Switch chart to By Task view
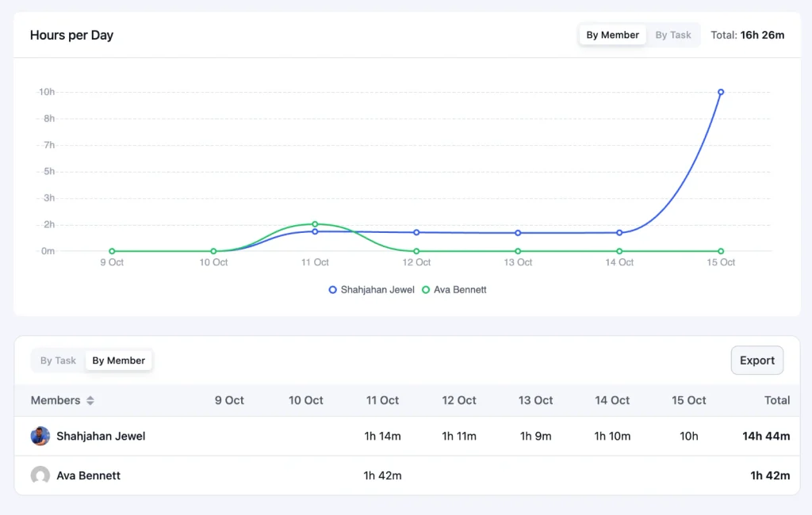 tap(672, 35)
